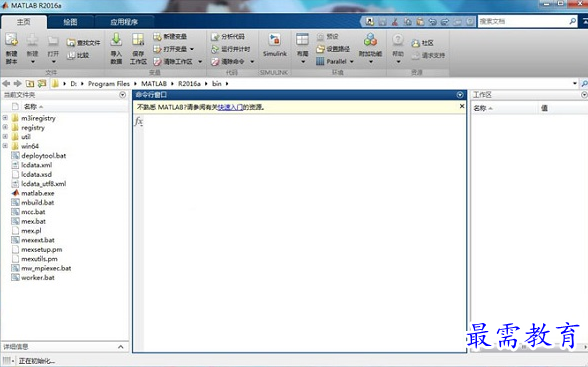Select mex.pl in the file list
This screenshot has height=367, width=588.
point(31,231)
